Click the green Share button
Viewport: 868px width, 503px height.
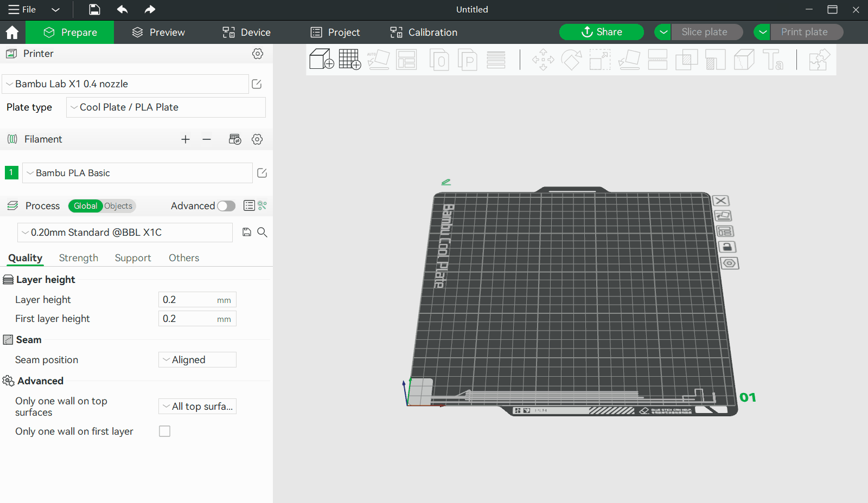point(602,32)
